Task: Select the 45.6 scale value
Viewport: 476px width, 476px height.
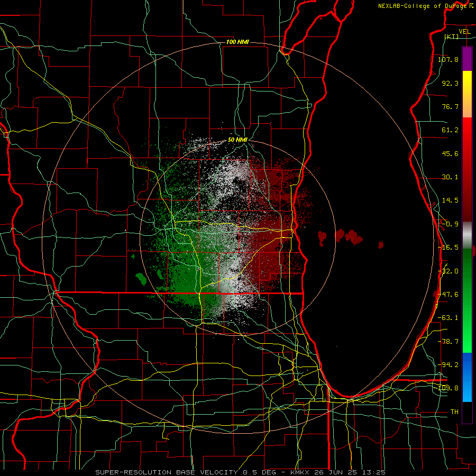Action: [x=450, y=153]
